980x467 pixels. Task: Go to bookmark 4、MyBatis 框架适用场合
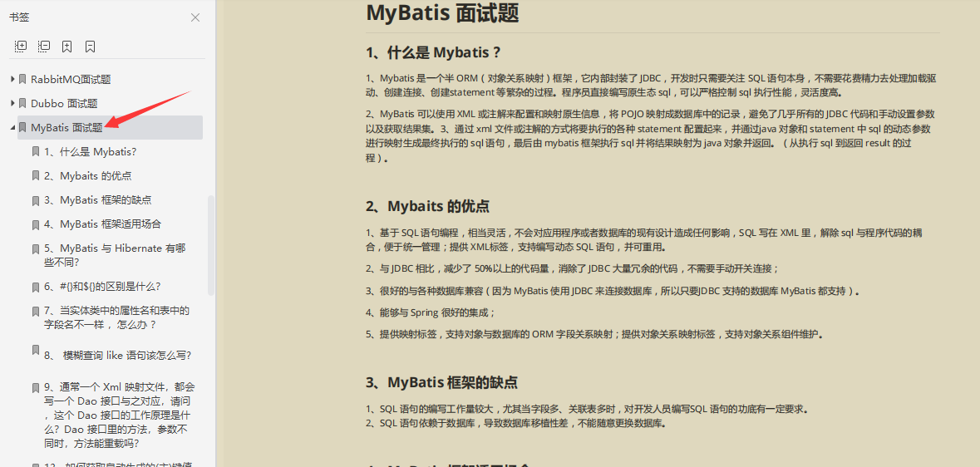point(102,224)
